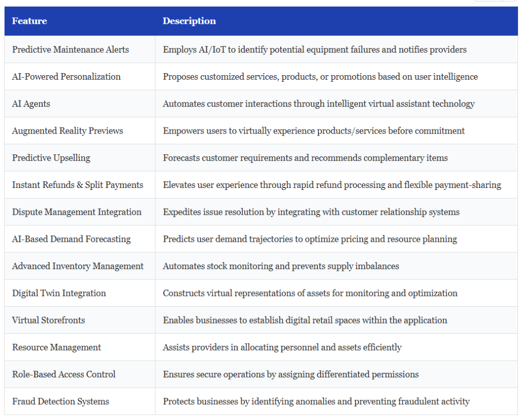The height and width of the screenshot is (420, 520).
Task: Click the Augmented Reality Previews cell
Action: coord(68,131)
